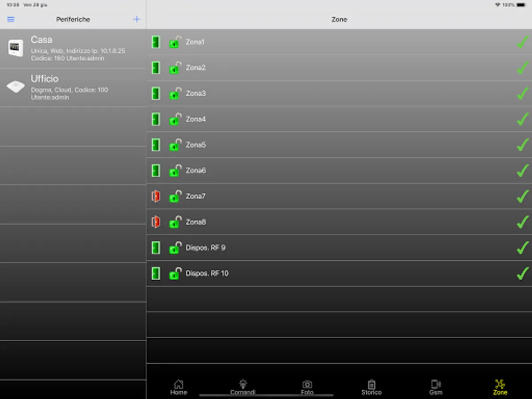Toggle the padlock for Dispos. RF 9
Viewport: 532px width, 399px height.
pos(176,247)
